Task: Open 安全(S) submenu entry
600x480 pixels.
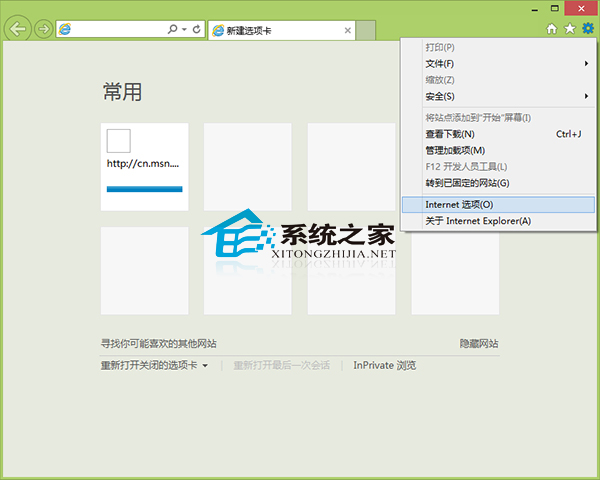Action: coord(498,96)
